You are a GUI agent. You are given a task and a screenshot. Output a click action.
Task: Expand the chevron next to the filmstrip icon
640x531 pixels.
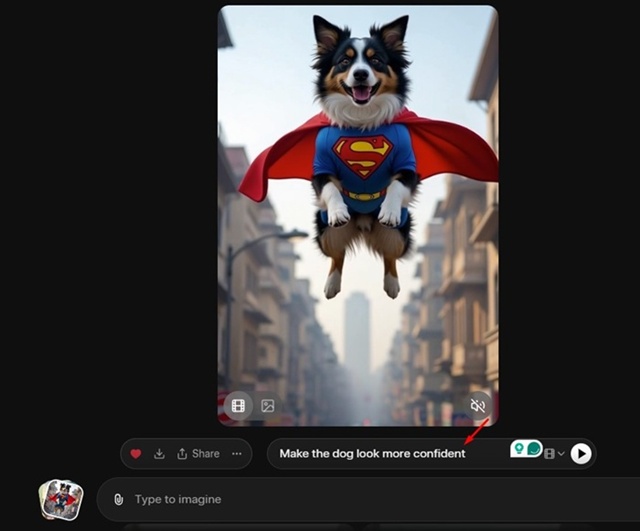coord(561,453)
